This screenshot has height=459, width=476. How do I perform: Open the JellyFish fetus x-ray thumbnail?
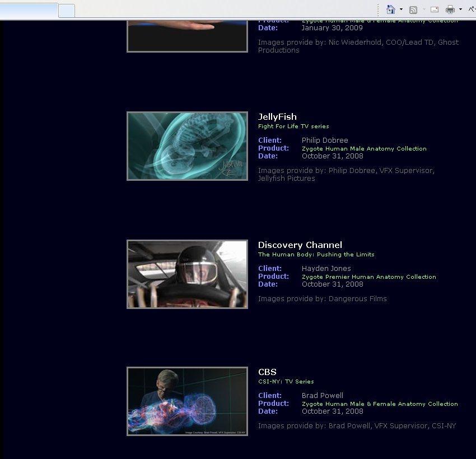(187, 146)
